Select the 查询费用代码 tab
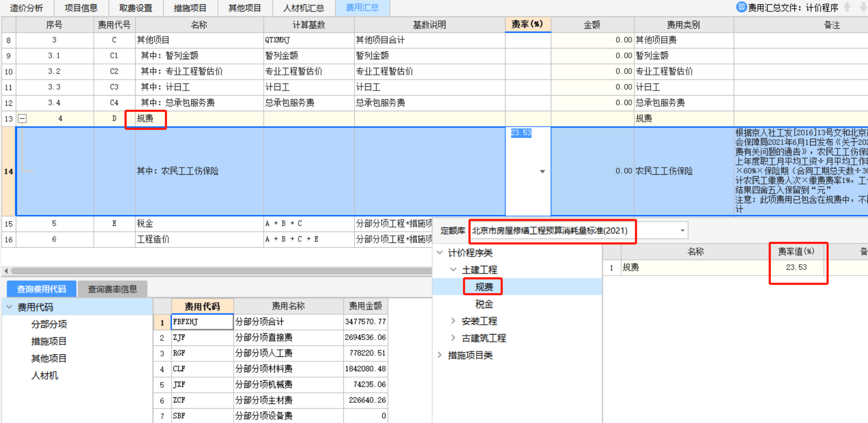868x423 pixels. (41, 289)
